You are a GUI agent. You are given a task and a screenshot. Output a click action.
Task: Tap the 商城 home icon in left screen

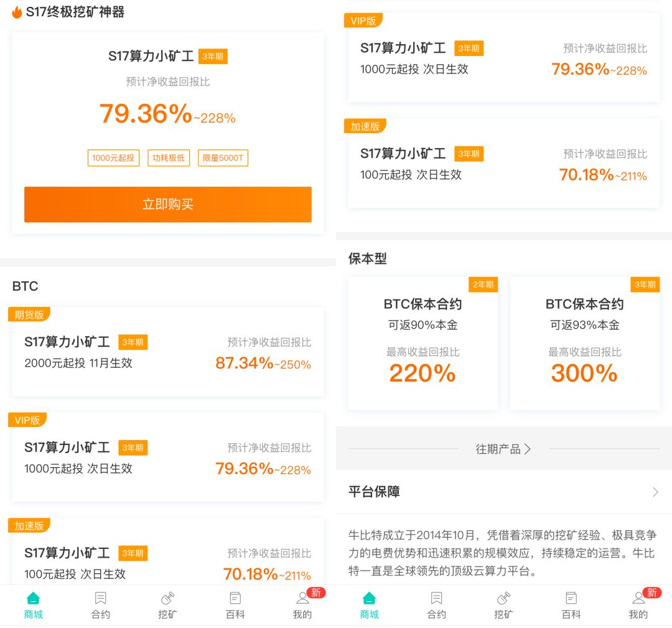[33, 598]
